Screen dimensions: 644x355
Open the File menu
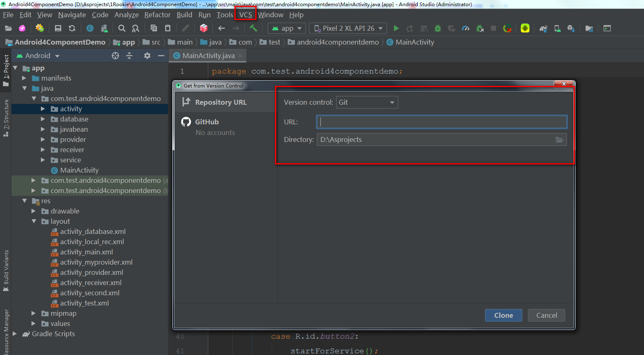coord(8,15)
